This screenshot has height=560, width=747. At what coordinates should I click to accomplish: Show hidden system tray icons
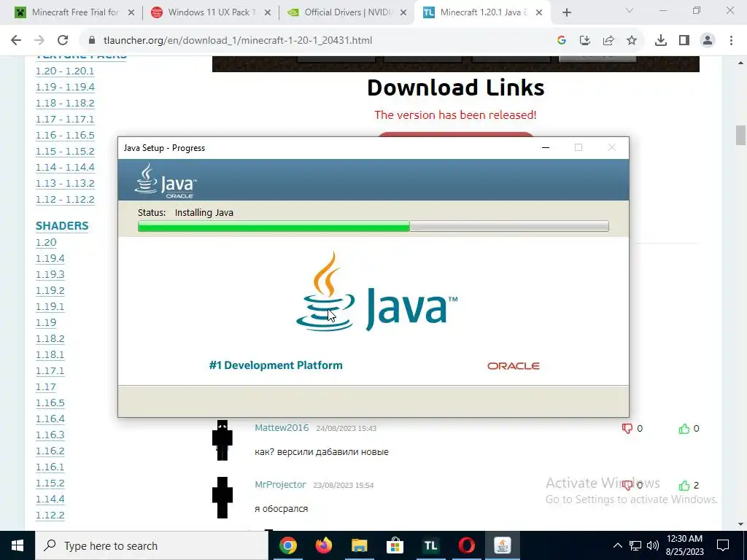(x=617, y=545)
